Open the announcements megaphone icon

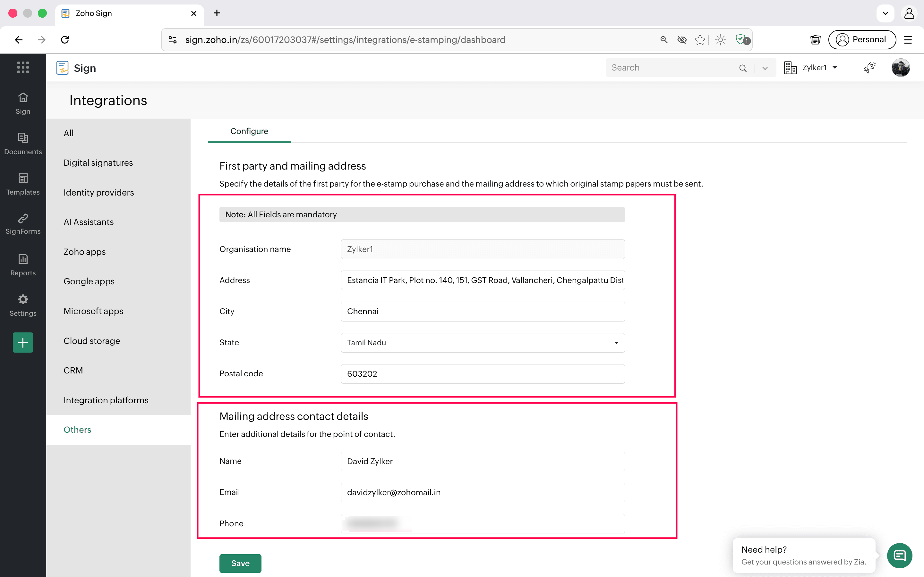tap(869, 68)
